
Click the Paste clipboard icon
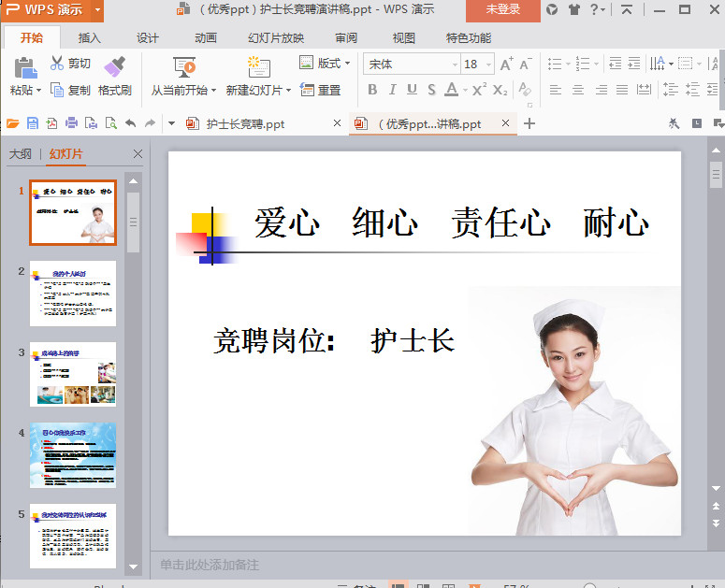pos(25,68)
